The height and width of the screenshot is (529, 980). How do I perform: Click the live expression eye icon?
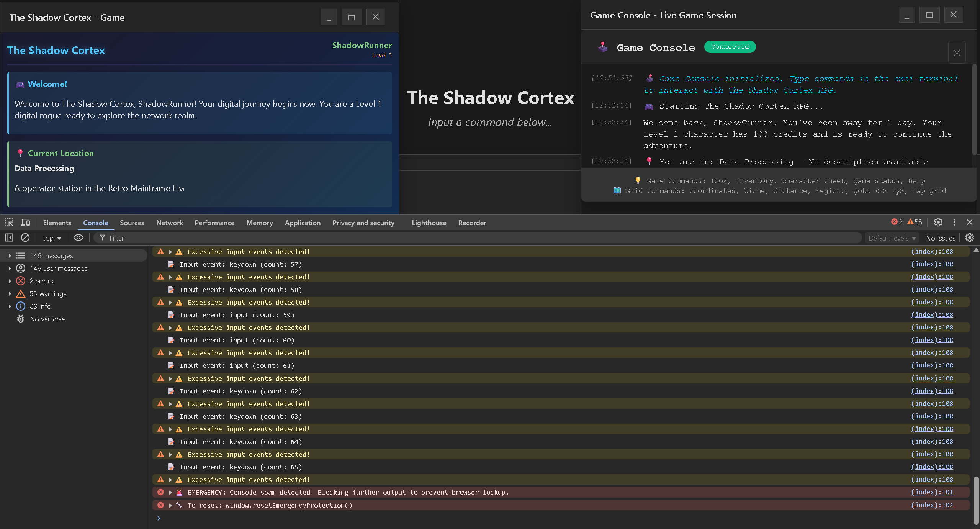[79, 238]
